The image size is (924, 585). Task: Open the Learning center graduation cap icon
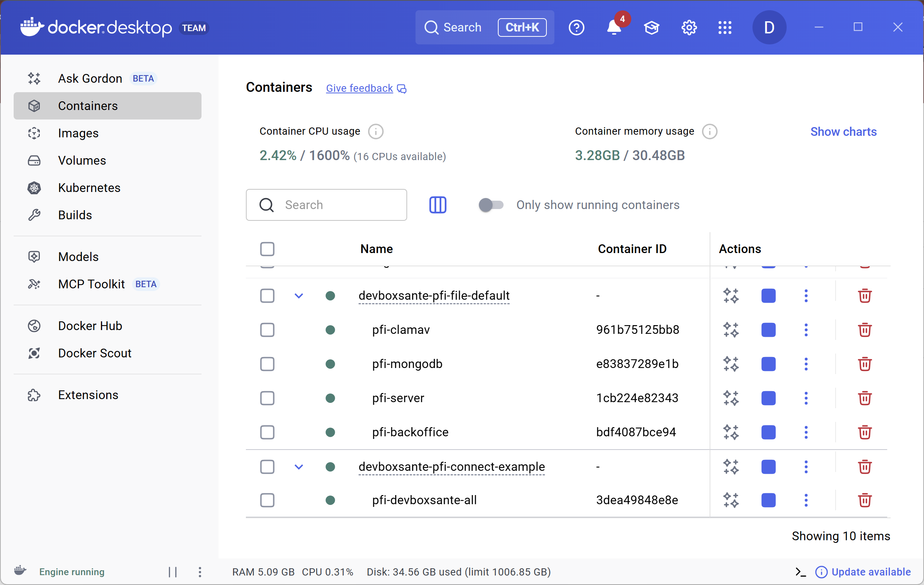(x=652, y=28)
